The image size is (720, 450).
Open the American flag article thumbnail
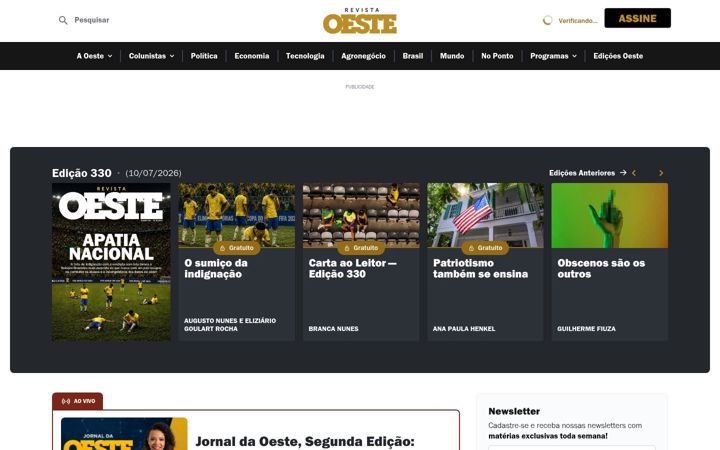click(485, 215)
